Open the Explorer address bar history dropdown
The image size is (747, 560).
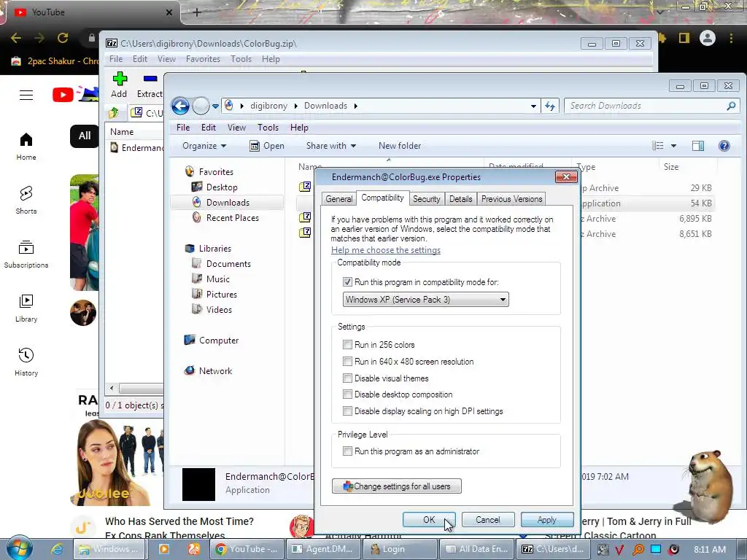pyautogui.click(x=533, y=106)
